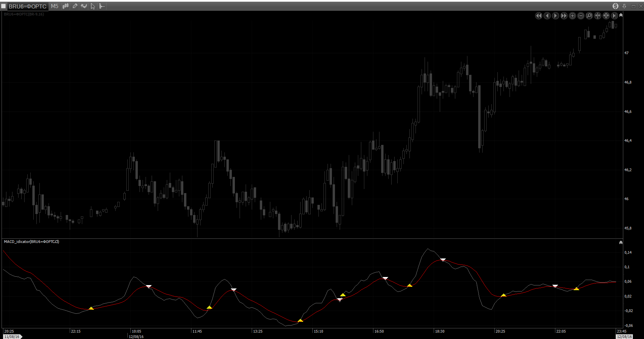Click the down arrow in title bar

pos(624,6)
